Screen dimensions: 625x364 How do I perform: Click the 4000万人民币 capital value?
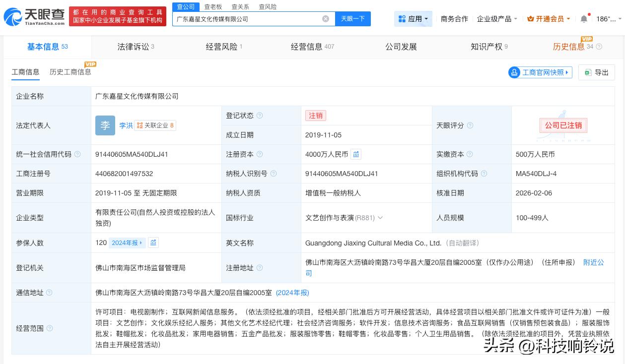click(327, 154)
